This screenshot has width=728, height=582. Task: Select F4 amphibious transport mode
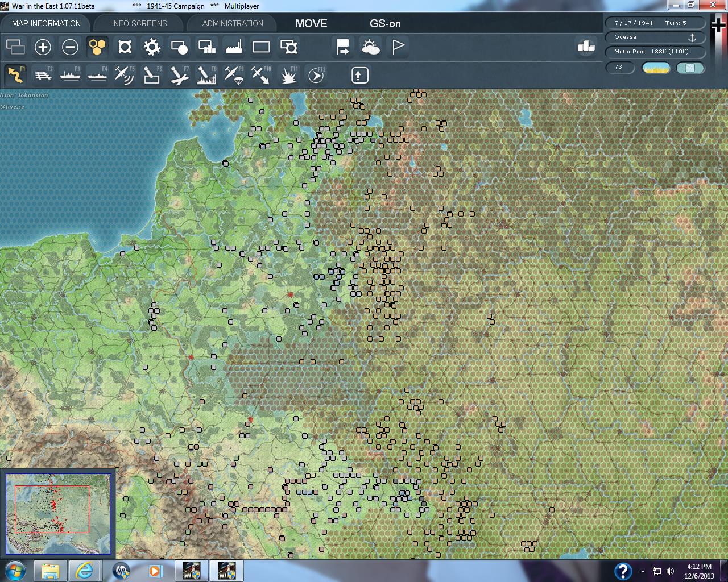pos(97,75)
